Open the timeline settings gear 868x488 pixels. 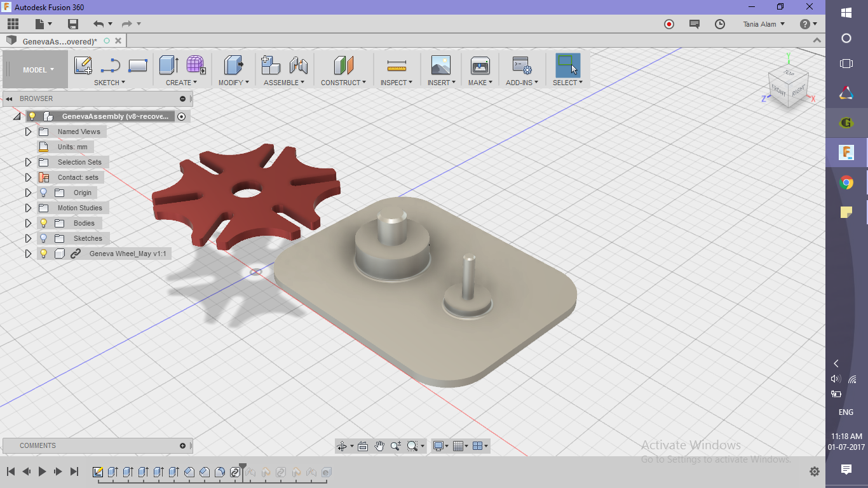click(815, 471)
